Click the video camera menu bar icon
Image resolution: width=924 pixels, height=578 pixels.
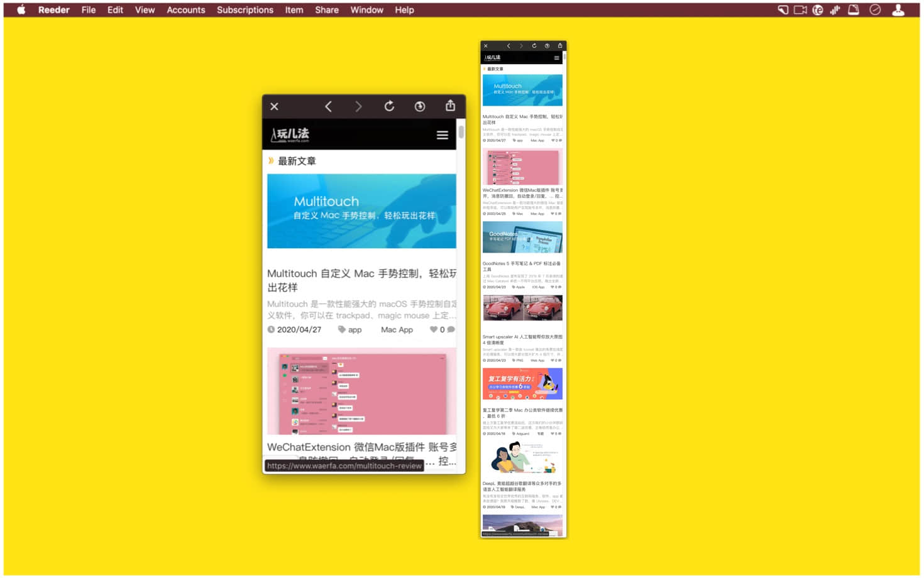(x=800, y=9)
